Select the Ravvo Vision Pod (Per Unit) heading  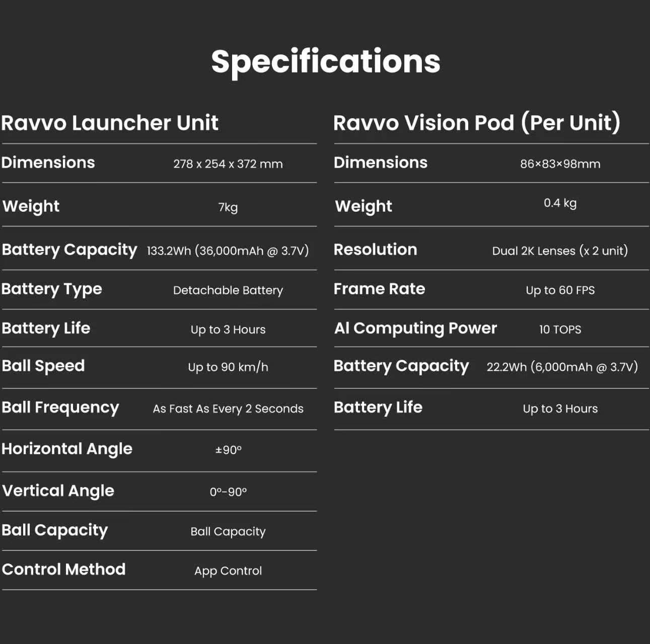(477, 123)
